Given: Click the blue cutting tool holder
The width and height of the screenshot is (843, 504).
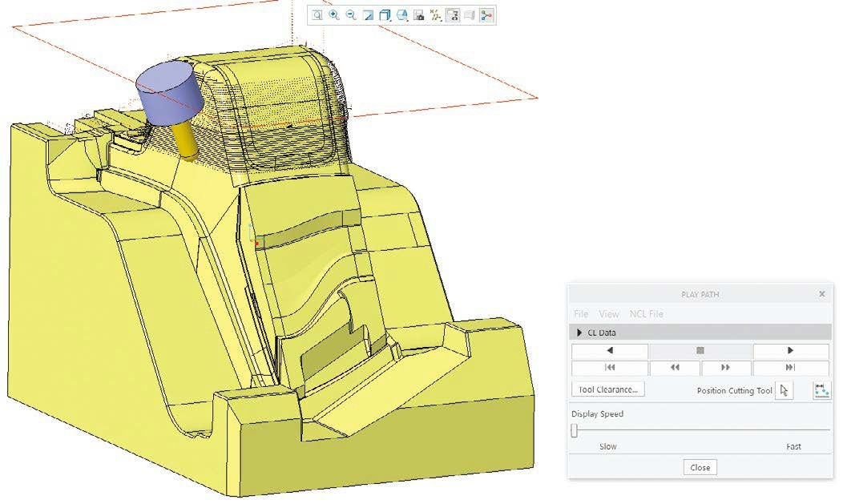Looking at the screenshot, I should (x=169, y=92).
